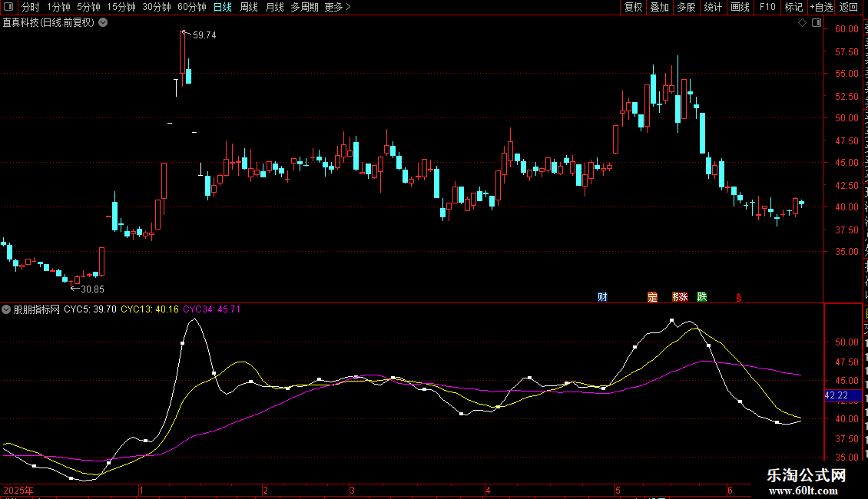Click the CYC13: 40.16 indicator value
This screenshot has width=868, height=499.
click(x=150, y=309)
